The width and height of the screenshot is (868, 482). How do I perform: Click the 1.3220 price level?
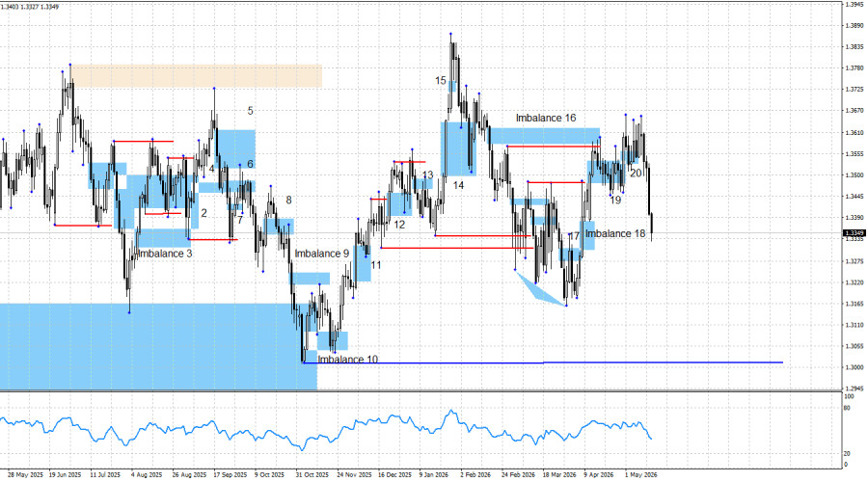pyautogui.click(x=854, y=282)
